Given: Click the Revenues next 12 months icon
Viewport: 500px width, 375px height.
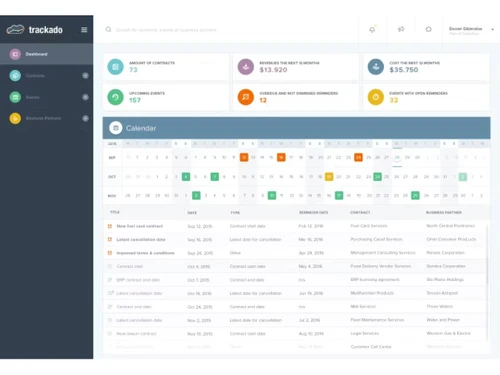Looking at the screenshot, I should click(x=246, y=67).
